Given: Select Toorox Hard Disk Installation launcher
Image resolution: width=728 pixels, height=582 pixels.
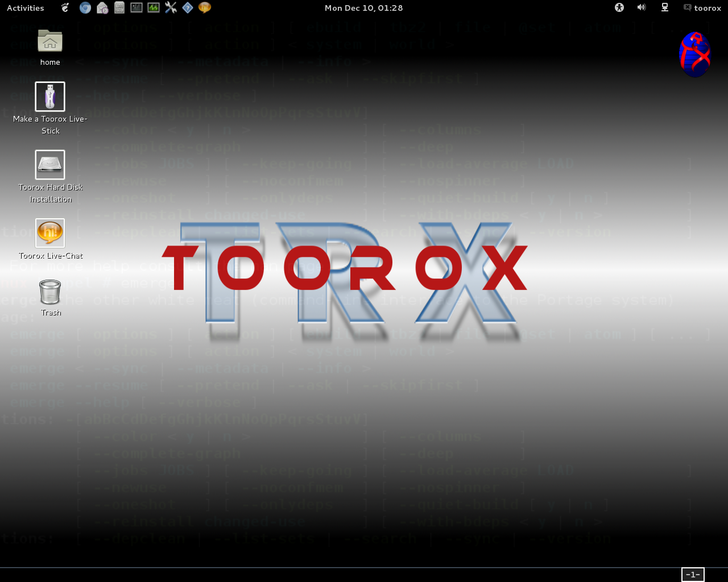Looking at the screenshot, I should (x=50, y=165).
